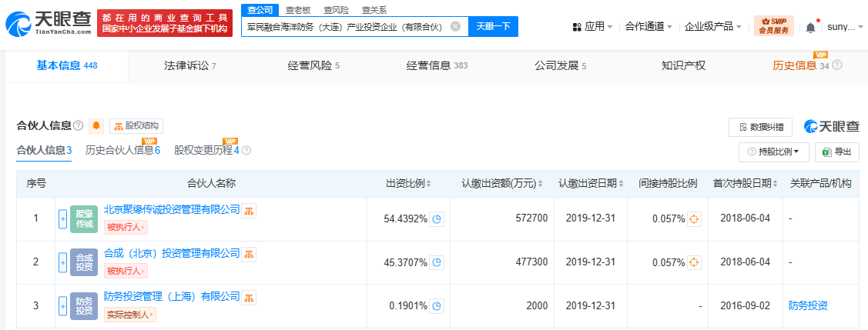Switch to the 查关系 search tab
Viewport: 868px width, 330px height.
pos(374,10)
